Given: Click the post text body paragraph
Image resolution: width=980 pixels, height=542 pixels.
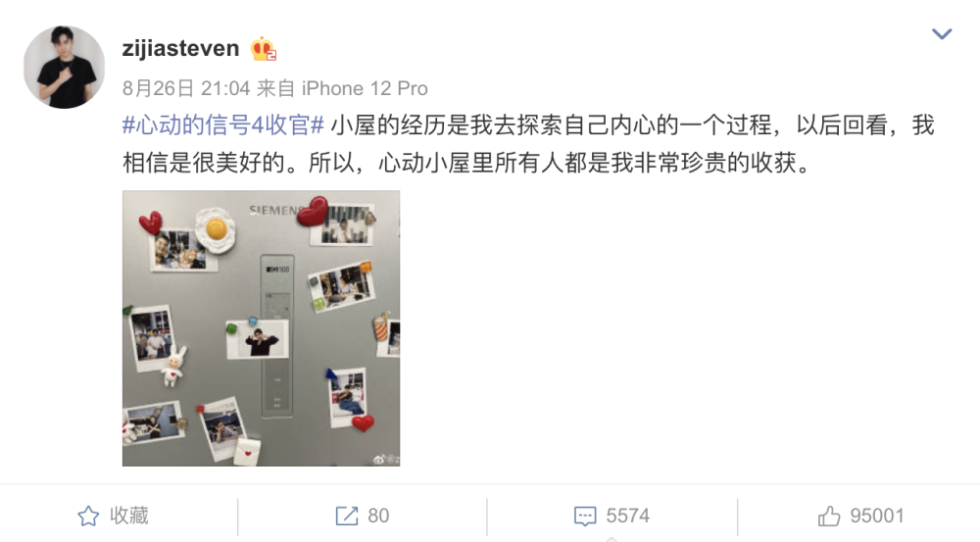Looking at the screenshot, I should [528, 144].
